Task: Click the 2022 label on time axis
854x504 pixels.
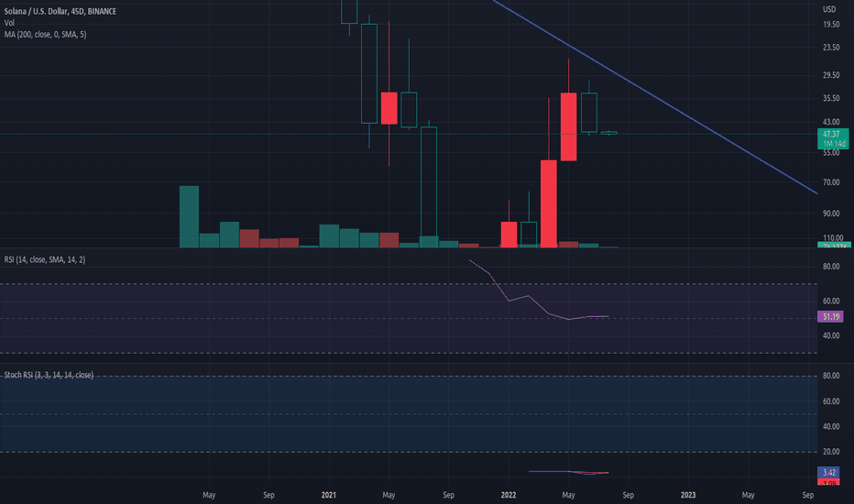Action: tap(509, 495)
